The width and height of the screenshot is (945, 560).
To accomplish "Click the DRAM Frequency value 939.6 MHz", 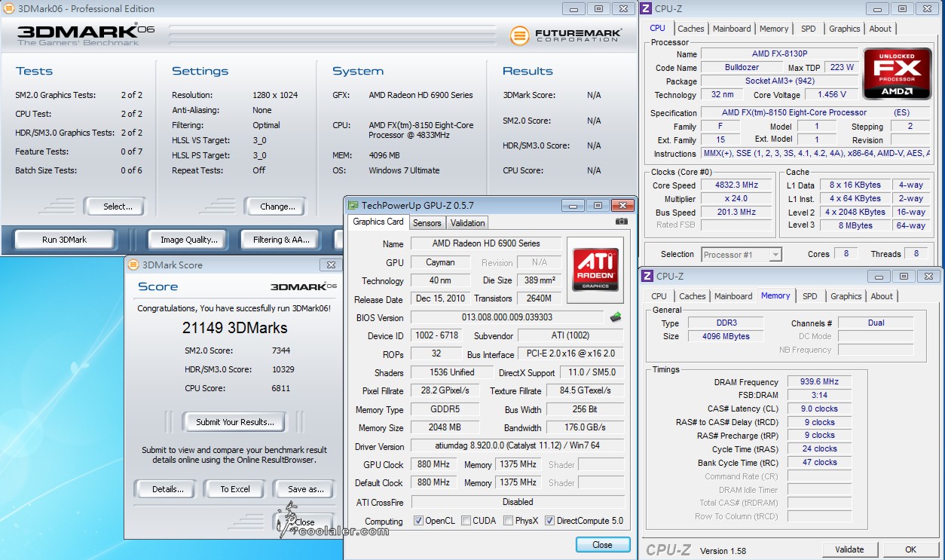I will [818, 382].
